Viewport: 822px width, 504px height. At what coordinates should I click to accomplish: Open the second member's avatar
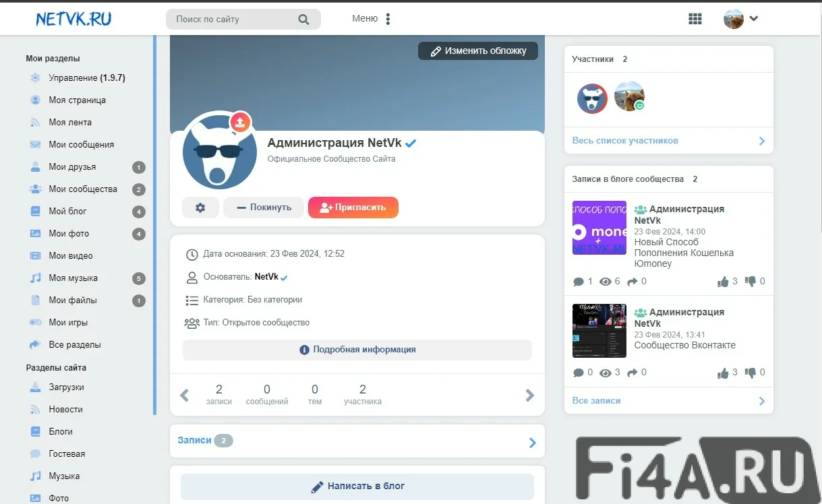(x=629, y=96)
